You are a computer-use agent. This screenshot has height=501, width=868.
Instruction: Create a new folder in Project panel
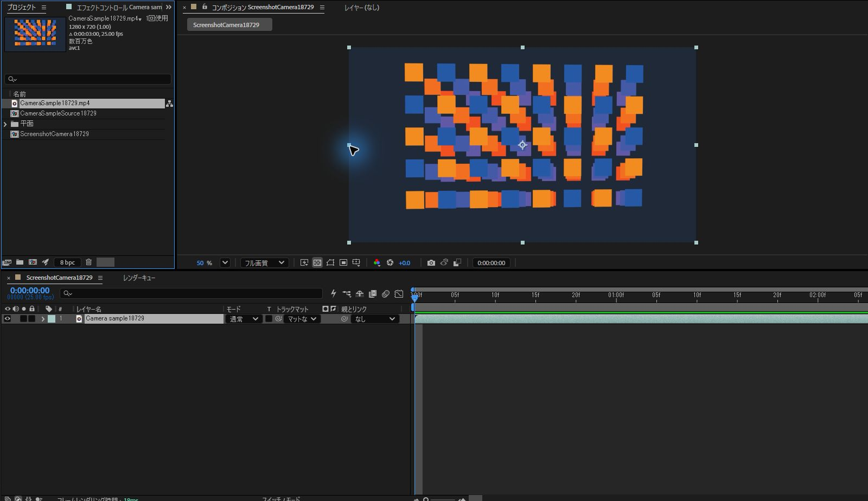point(20,262)
